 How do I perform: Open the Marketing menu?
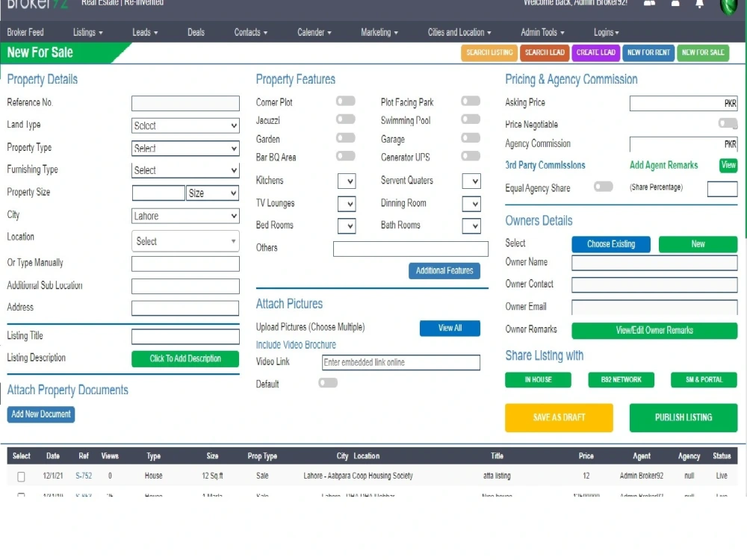379,32
